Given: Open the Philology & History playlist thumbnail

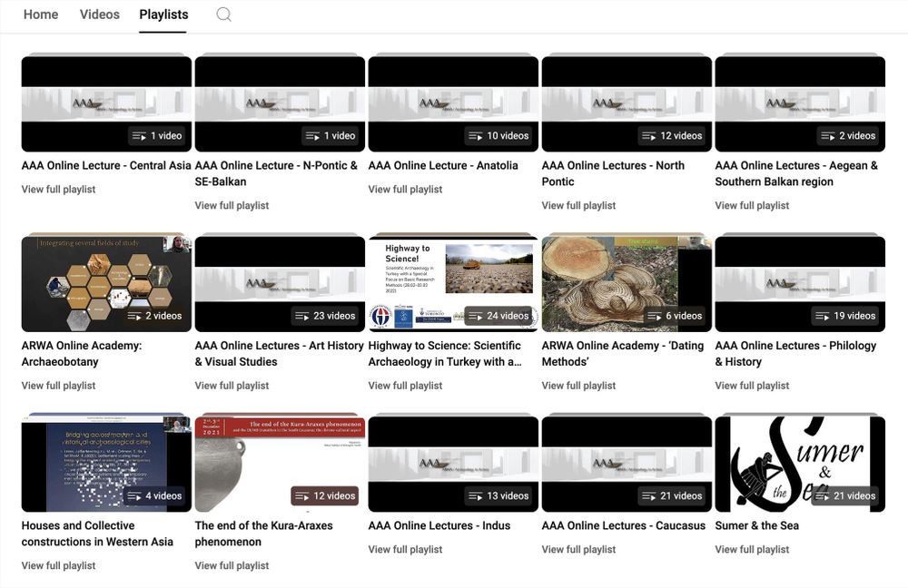Looking at the screenshot, I should (x=800, y=284).
